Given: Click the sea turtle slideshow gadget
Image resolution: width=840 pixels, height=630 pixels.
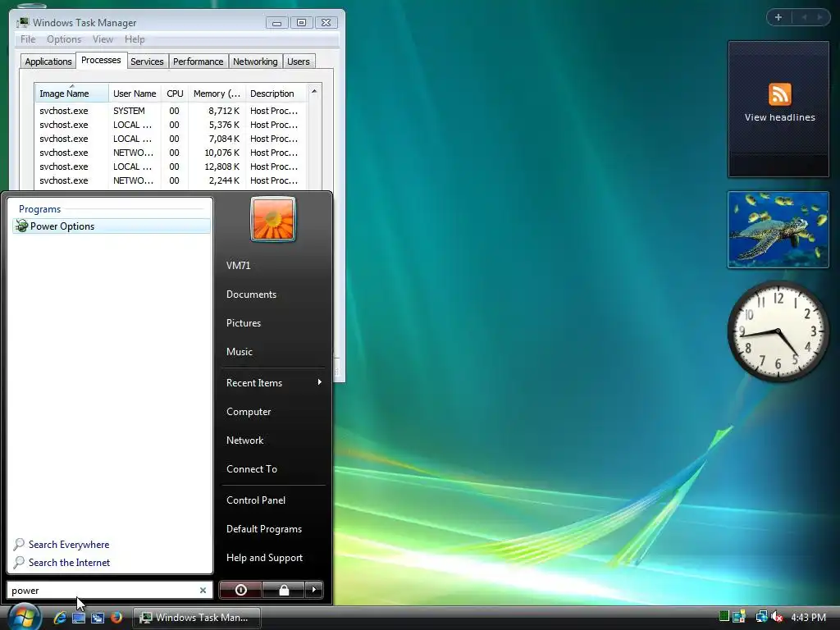Looking at the screenshot, I should (778, 230).
